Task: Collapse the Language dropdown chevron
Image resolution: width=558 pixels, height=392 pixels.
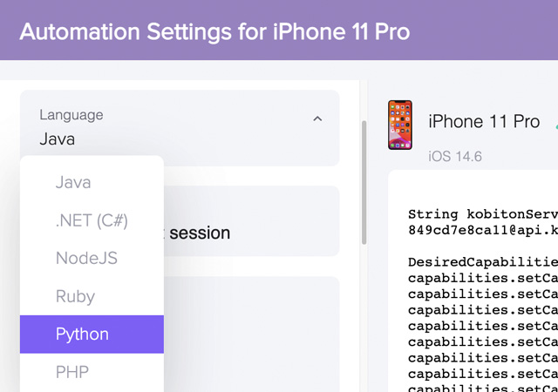Action: pyautogui.click(x=317, y=118)
